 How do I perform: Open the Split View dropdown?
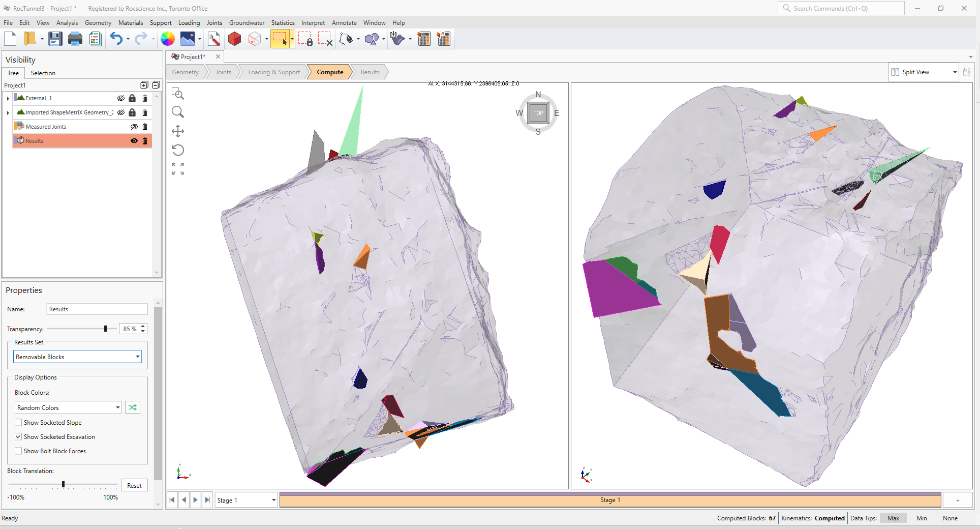924,72
